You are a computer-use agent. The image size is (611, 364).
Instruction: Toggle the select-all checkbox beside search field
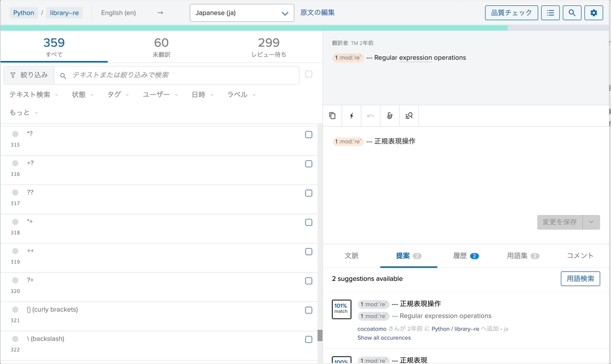pyautogui.click(x=308, y=74)
